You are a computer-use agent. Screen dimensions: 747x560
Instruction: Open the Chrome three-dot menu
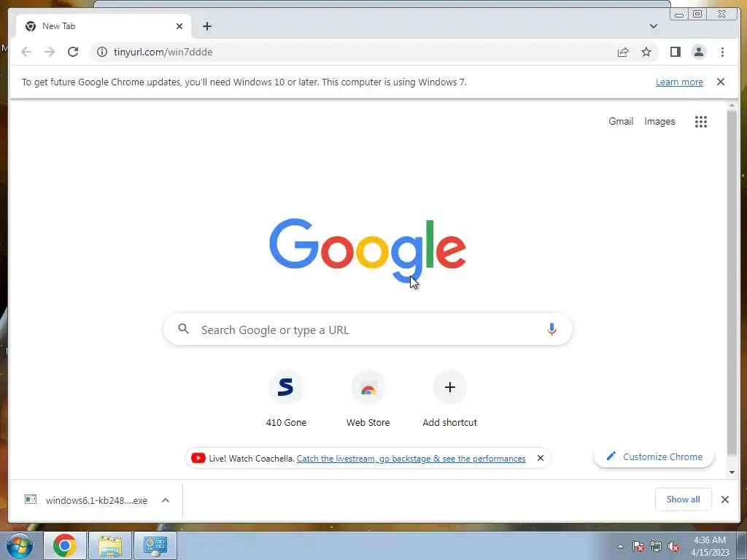[x=722, y=52]
